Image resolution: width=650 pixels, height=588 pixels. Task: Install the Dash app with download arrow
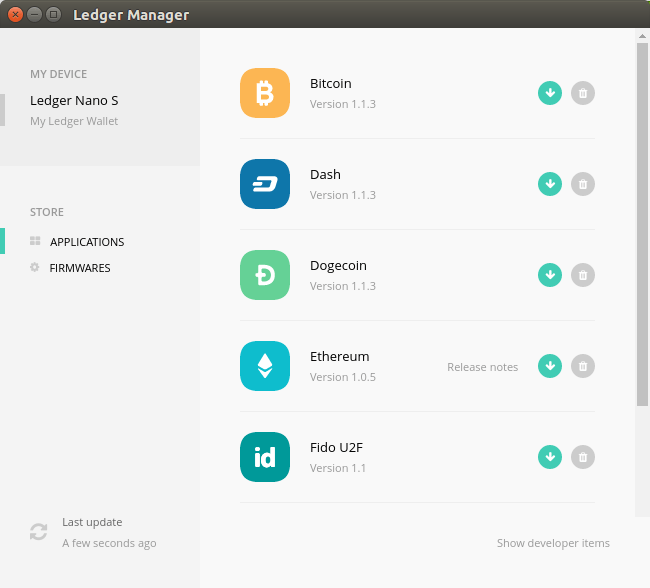pos(550,184)
